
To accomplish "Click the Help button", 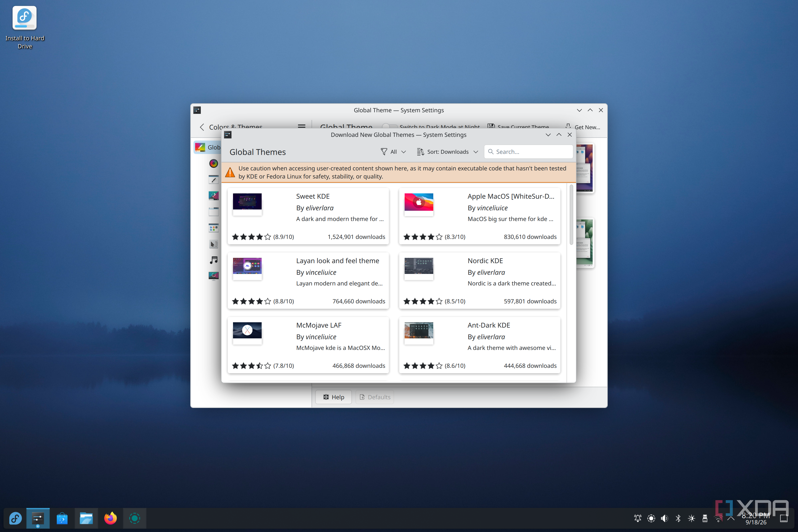I will click(x=334, y=397).
